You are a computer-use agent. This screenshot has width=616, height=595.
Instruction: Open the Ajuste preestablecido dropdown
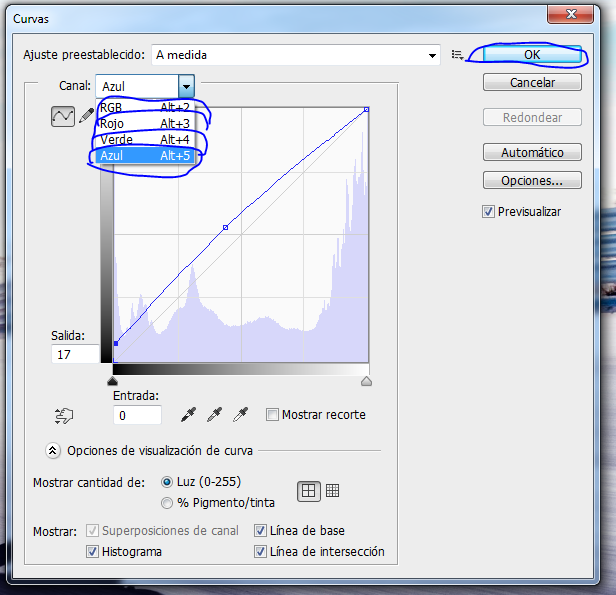pos(296,55)
